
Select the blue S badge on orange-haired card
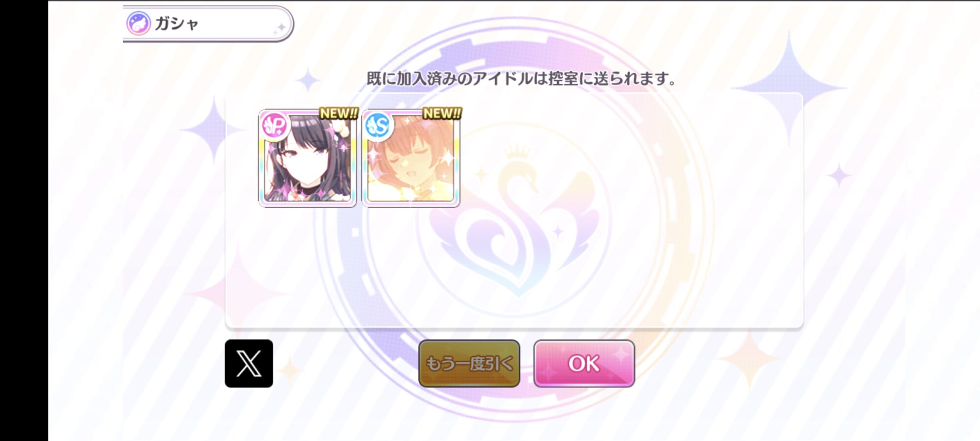pos(378,126)
